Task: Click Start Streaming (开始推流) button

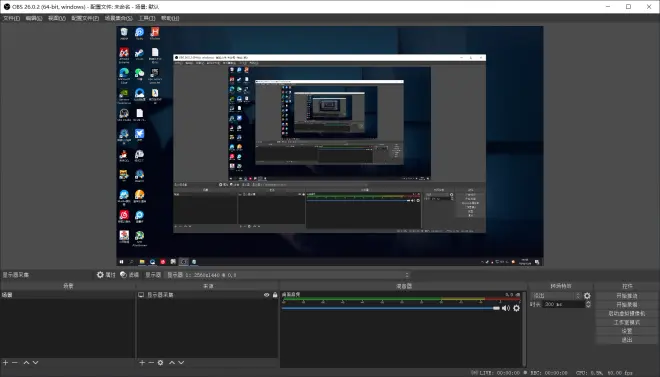Action: click(626, 296)
